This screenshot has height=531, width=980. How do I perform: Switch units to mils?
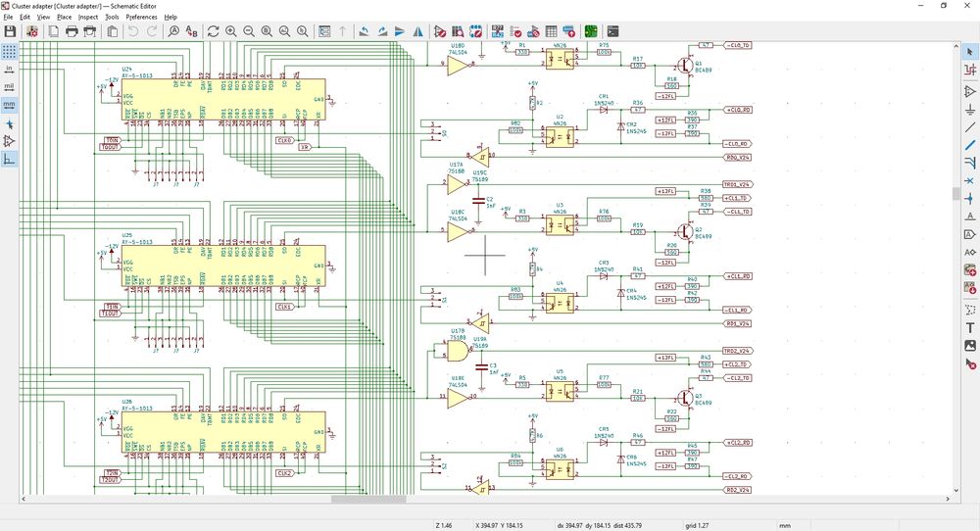point(9,87)
